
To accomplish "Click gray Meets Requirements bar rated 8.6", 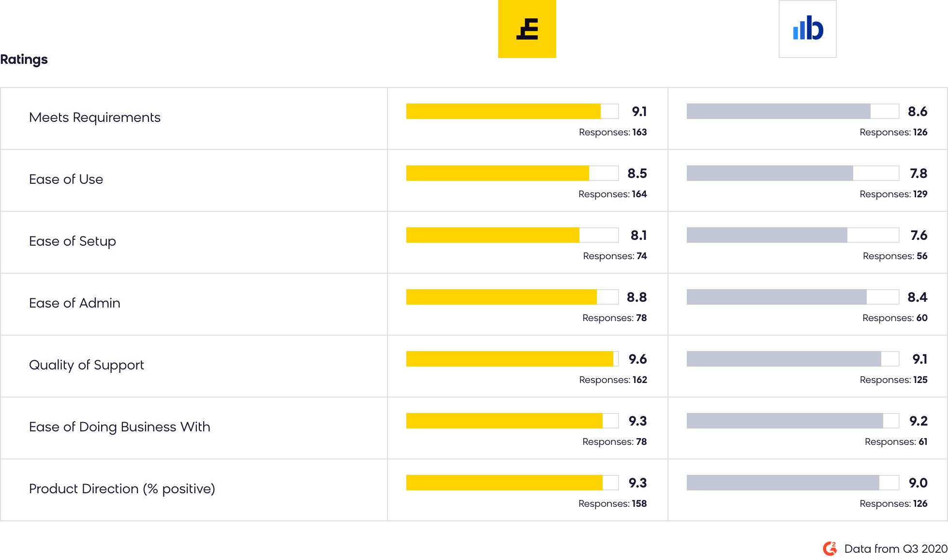I will click(778, 111).
